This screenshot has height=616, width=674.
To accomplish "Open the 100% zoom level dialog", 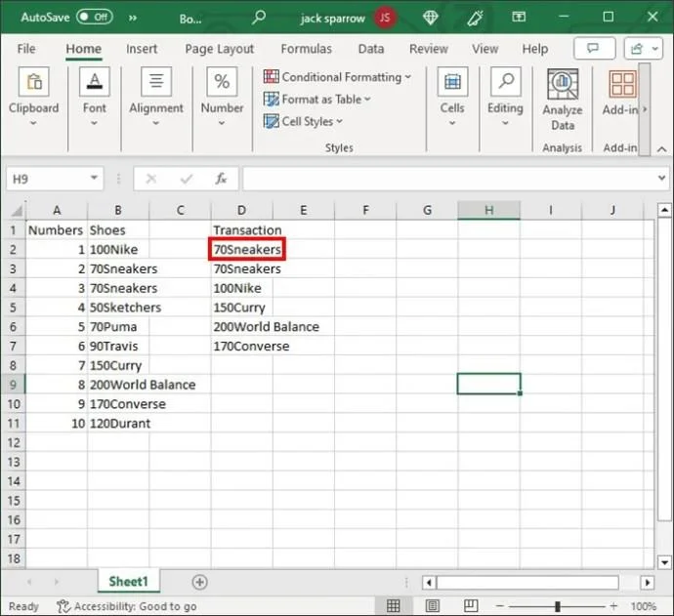I will pos(643,606).
